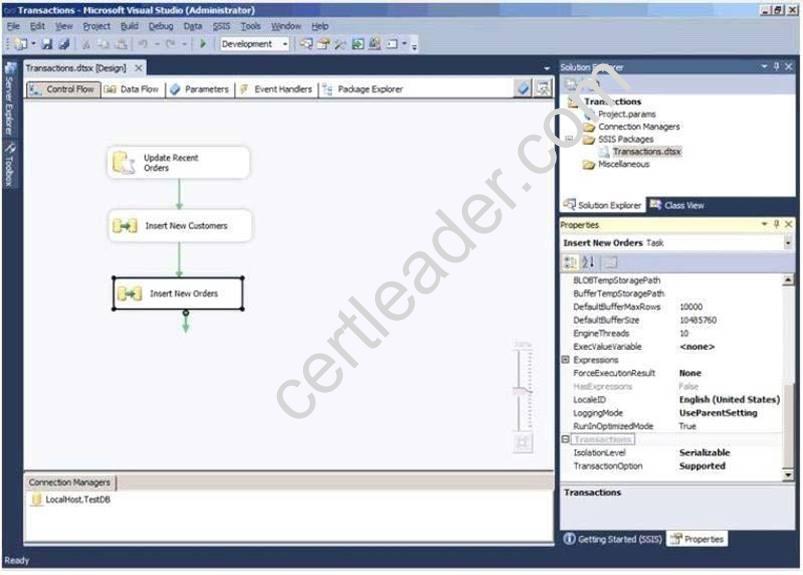Click the Save icon in toolbar

(47, 44)
